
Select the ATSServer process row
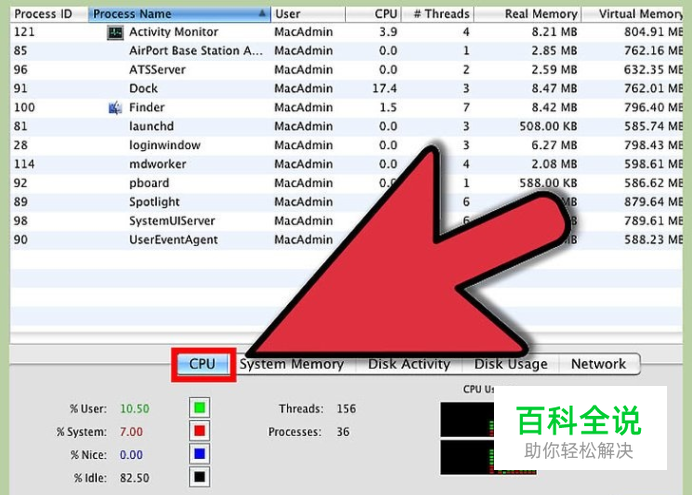pyautogui.click(x=346, y=70)
